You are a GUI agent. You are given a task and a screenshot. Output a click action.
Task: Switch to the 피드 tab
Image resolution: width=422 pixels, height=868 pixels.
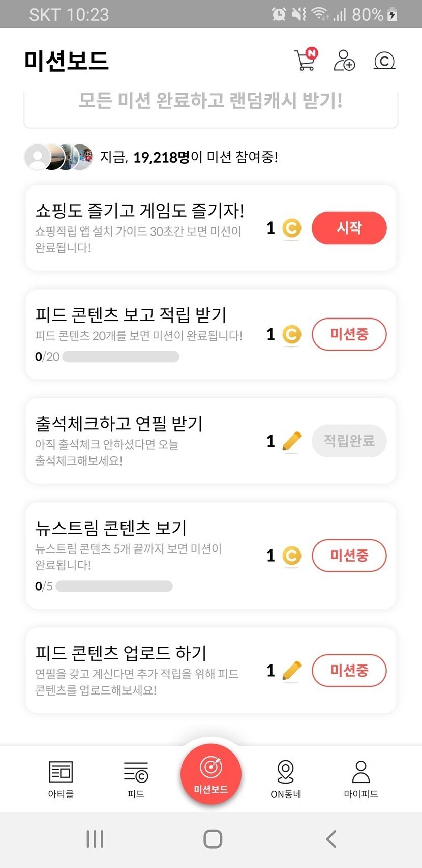[x=136, y=778]
